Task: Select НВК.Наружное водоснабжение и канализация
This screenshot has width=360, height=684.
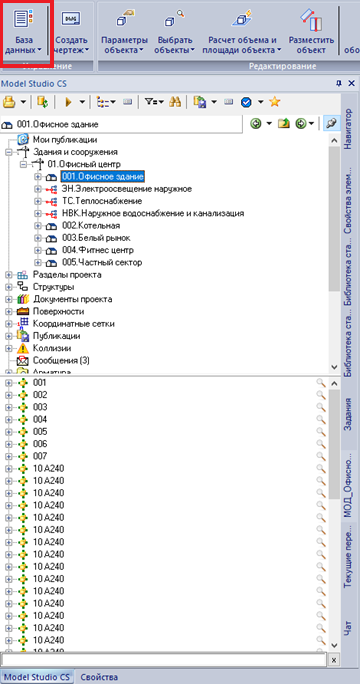Action: [x=153, y=213]
